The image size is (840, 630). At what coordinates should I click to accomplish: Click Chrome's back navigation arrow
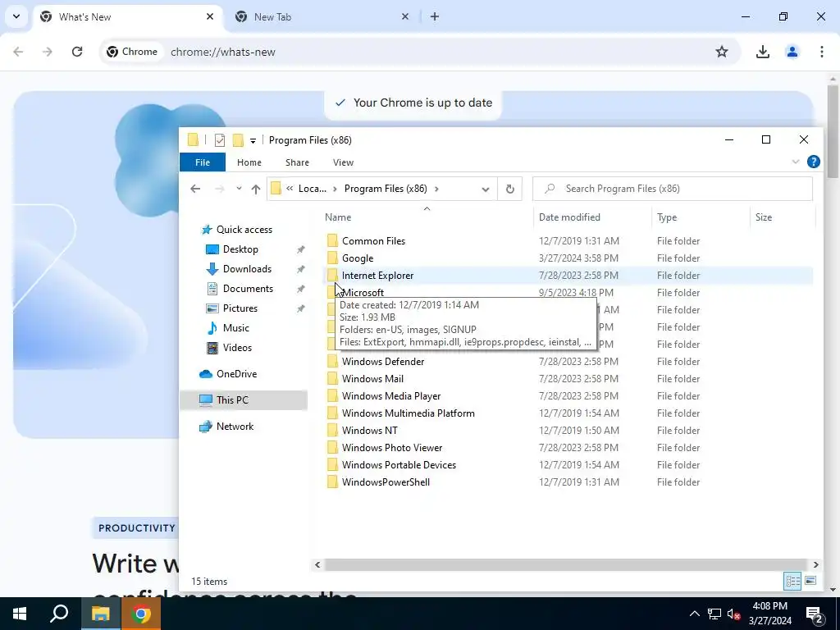pyautogui.click(x=18, y=52)
